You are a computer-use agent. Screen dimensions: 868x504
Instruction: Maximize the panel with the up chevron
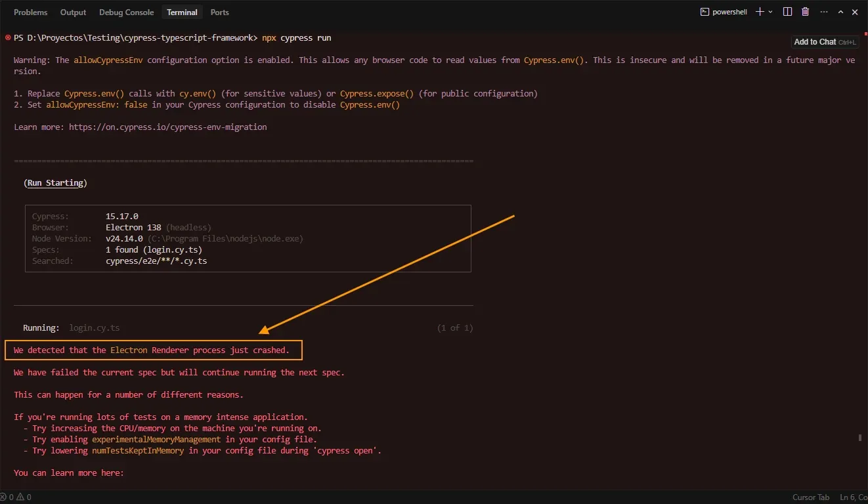840,12
